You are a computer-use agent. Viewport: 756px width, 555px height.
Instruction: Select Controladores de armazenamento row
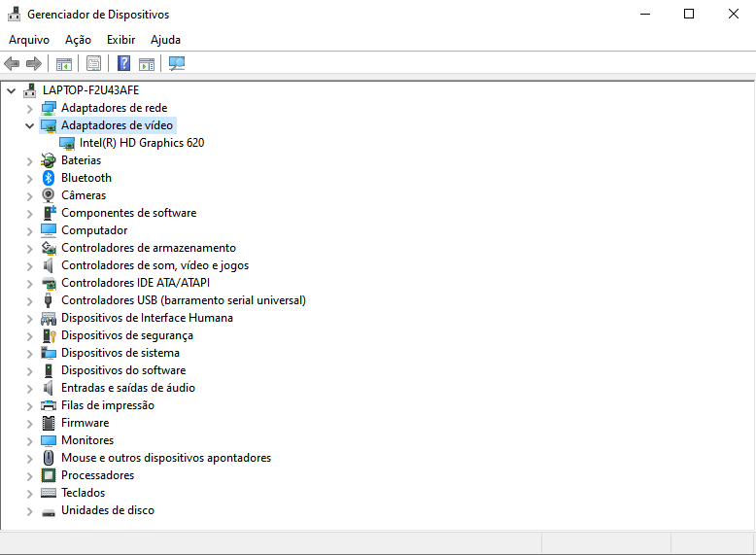pyautogui.click(x=149, y=247)
